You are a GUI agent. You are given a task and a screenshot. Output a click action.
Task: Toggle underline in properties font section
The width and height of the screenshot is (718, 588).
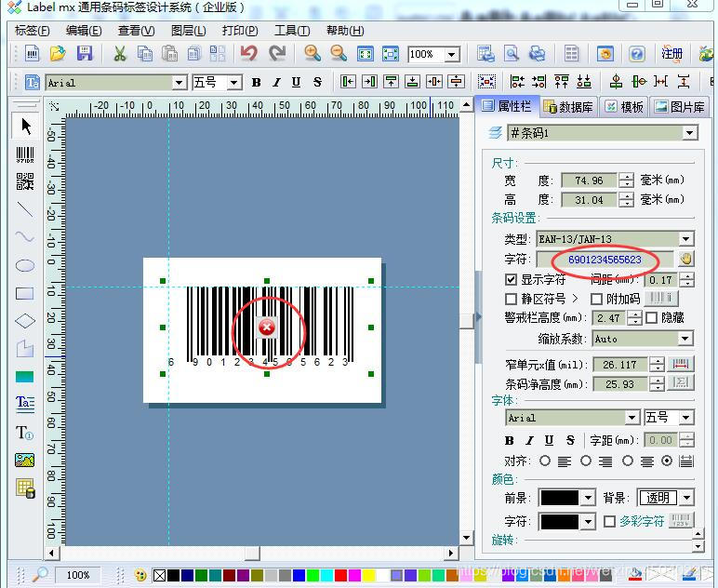pyautogui.click(x=549, y=440)
